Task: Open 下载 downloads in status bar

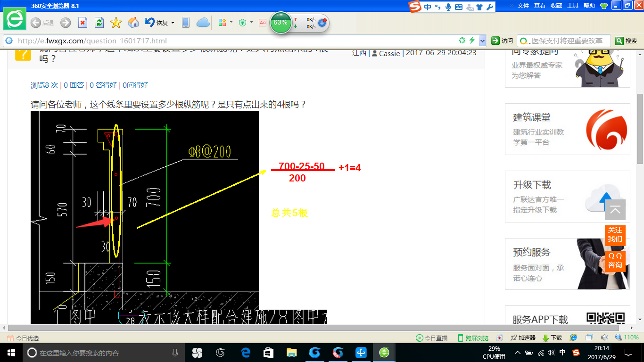Action: click(x=552, y=338)
